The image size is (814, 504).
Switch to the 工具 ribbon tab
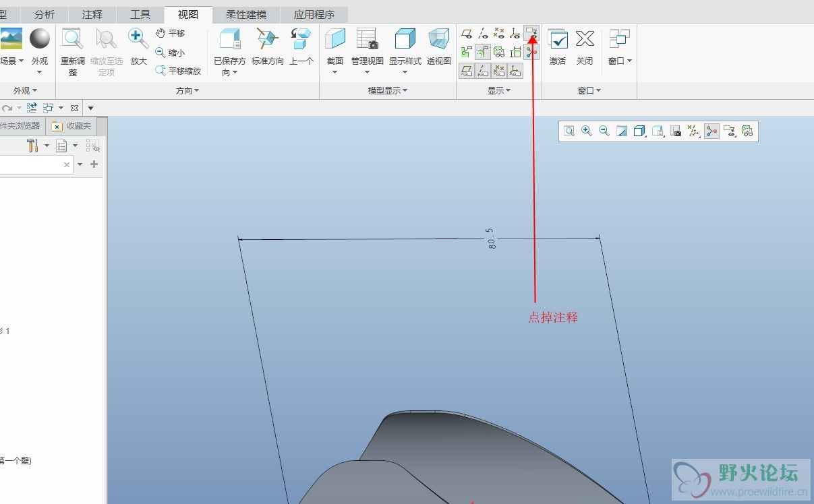pos(140,14)
